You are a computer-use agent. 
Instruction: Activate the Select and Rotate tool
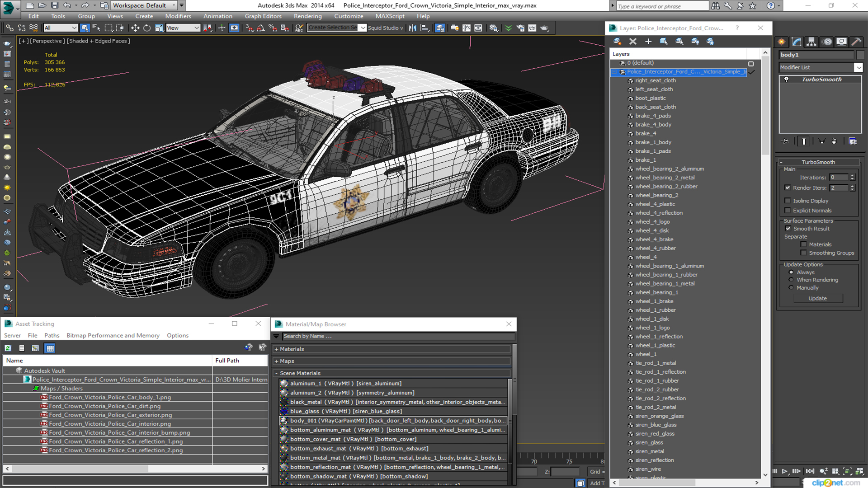[x=146, y=28]
